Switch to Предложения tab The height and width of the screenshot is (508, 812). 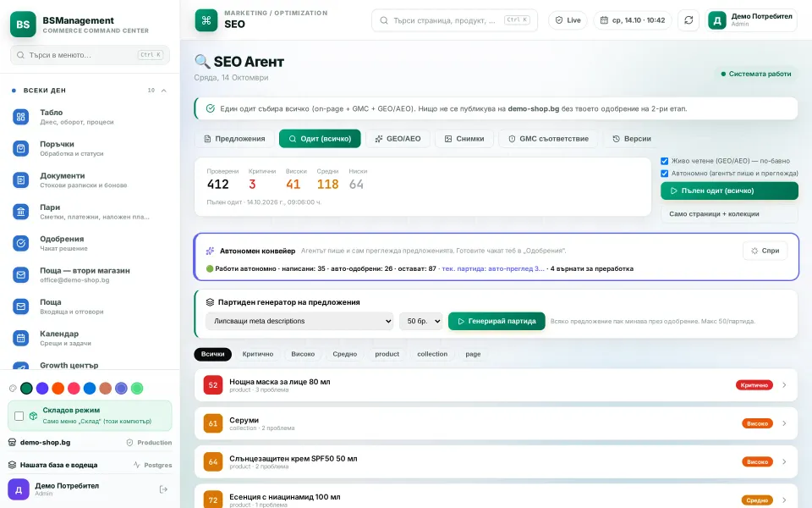click(234, 139)
